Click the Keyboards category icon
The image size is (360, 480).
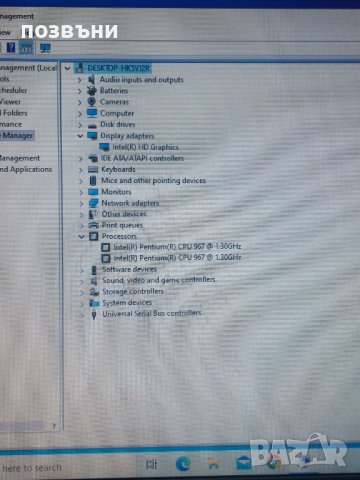coord(93,170)
